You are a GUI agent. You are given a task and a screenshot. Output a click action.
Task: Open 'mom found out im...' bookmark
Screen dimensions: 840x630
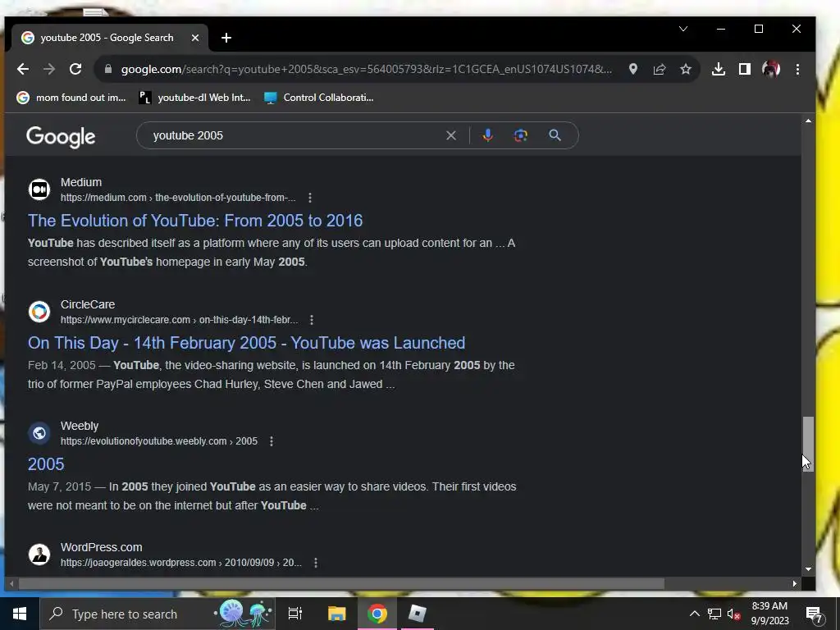click(x=71, y=98)
